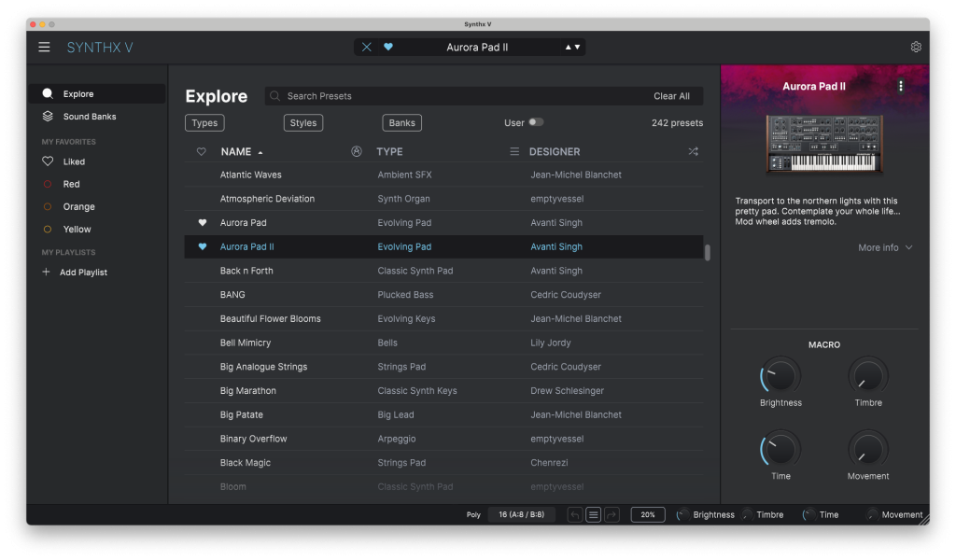Focus the Search Presets field

pyautogui.click(x=457, y=96)
